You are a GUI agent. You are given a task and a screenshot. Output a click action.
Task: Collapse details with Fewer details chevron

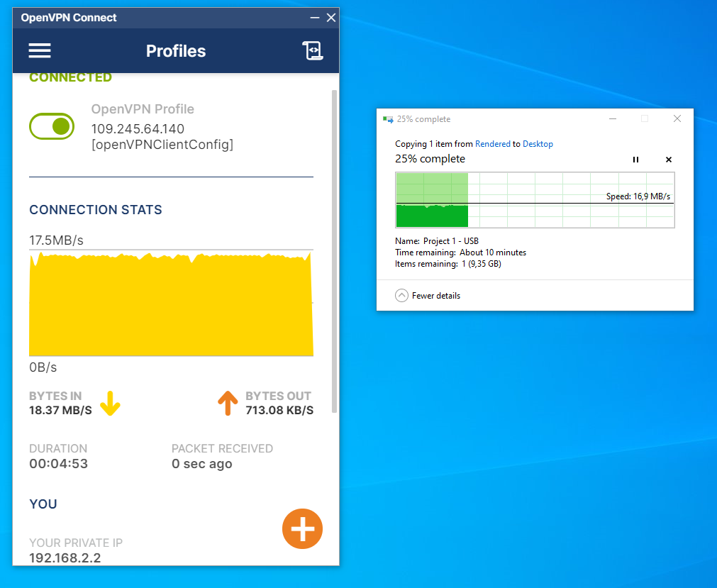tap(401, 295)
